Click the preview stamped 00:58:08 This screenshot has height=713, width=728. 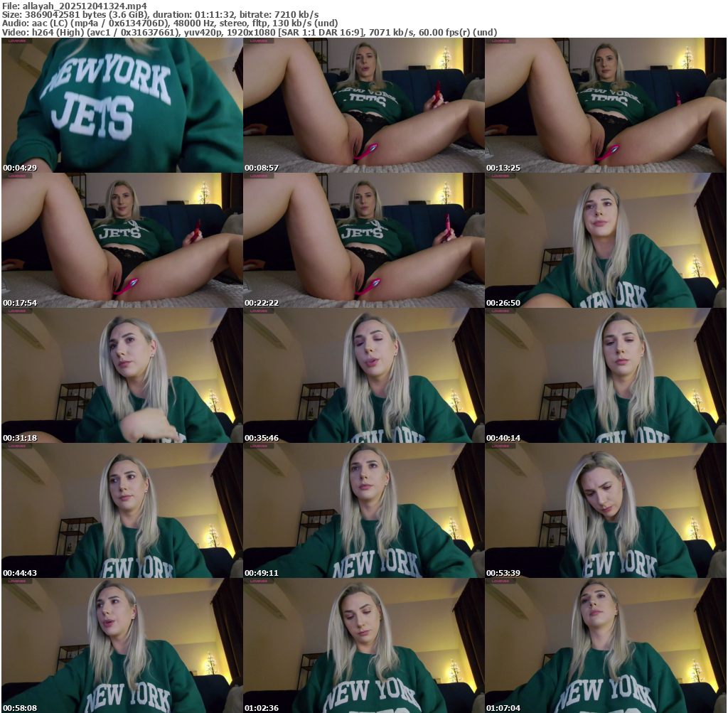coord(122,645)
